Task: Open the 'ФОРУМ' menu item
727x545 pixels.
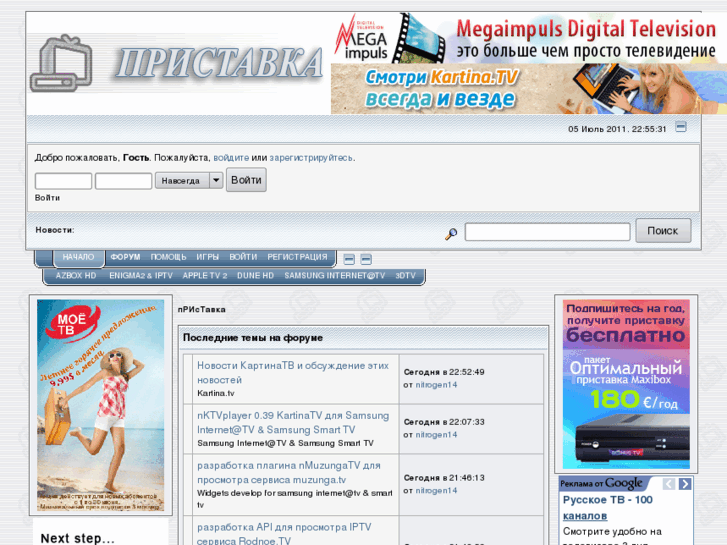Action: pos(125,257)
